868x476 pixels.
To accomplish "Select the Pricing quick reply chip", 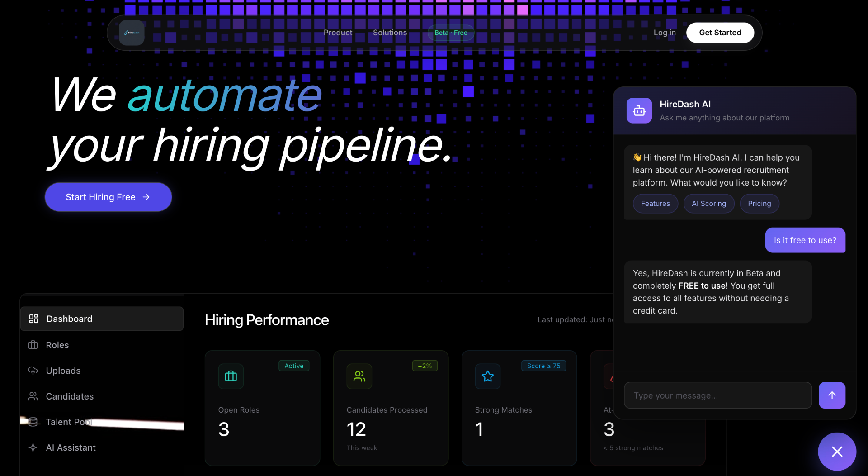I will point(759,204).
